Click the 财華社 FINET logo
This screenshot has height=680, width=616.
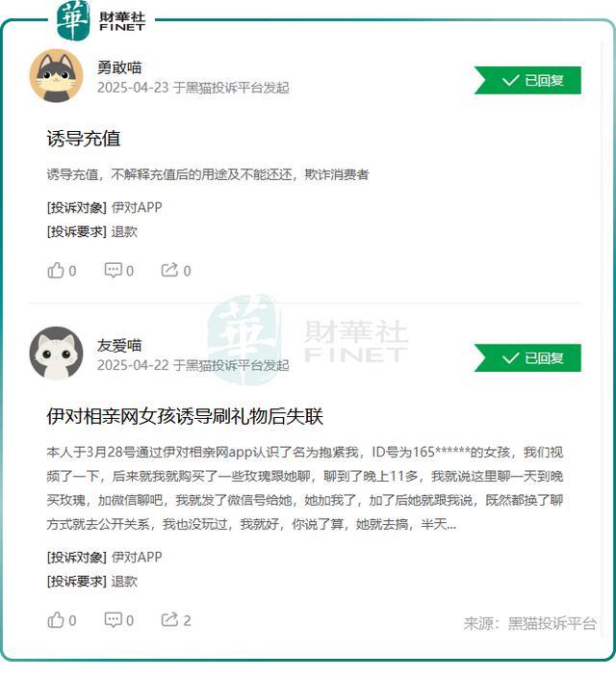(101, 20)
